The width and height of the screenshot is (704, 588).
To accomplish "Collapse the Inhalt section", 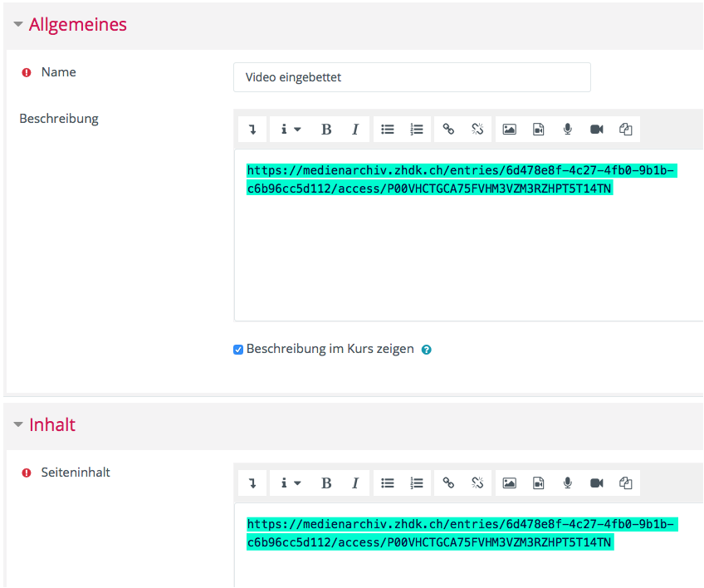I will click(x=18, y=425).
